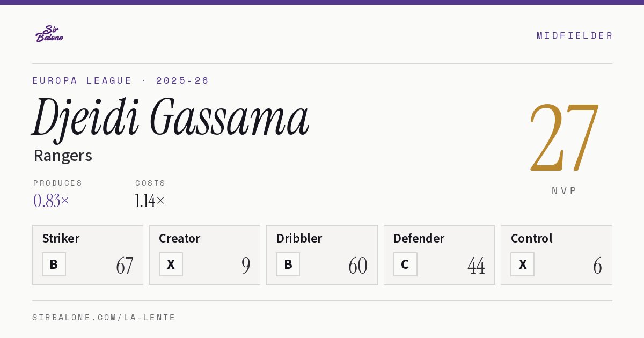Click the large 27 NVP number

[x=564, y=137]
